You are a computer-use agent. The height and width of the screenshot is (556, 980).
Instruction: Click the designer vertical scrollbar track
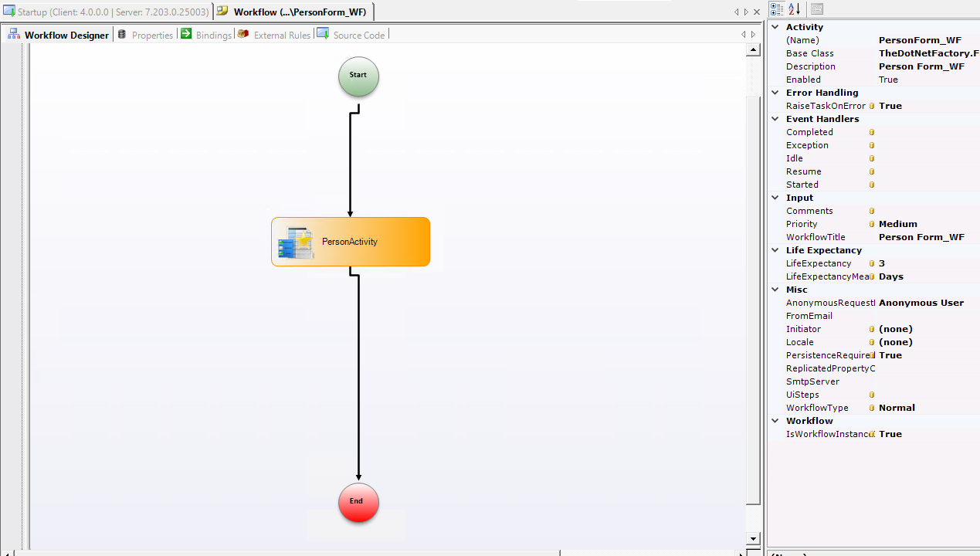753,293
